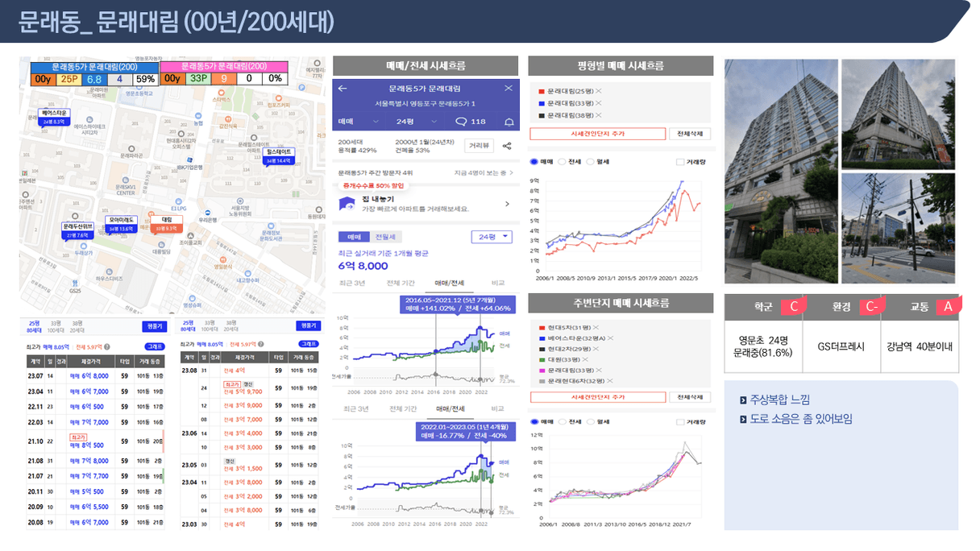Screen dimensions: 980x551
Task: Select 월세 radio in 평형별 매매 시세흐름 chart
Action: click(590, 162)
